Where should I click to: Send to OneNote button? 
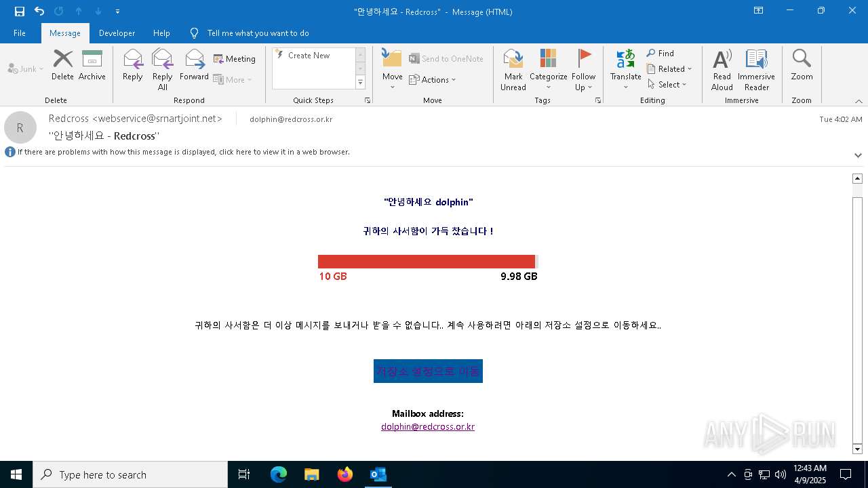(446, 59)
